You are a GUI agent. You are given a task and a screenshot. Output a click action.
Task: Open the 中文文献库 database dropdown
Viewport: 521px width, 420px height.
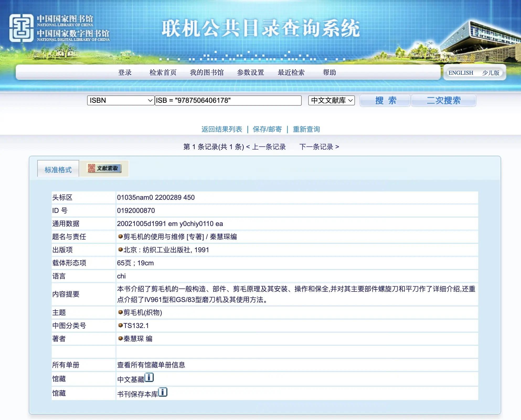[332, 100]
